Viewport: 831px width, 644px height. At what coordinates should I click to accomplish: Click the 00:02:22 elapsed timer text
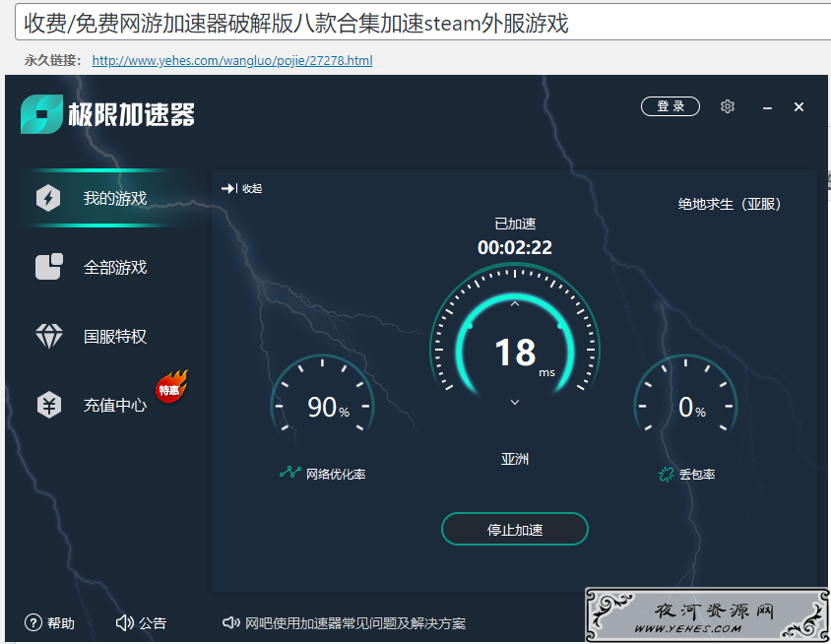515,247
